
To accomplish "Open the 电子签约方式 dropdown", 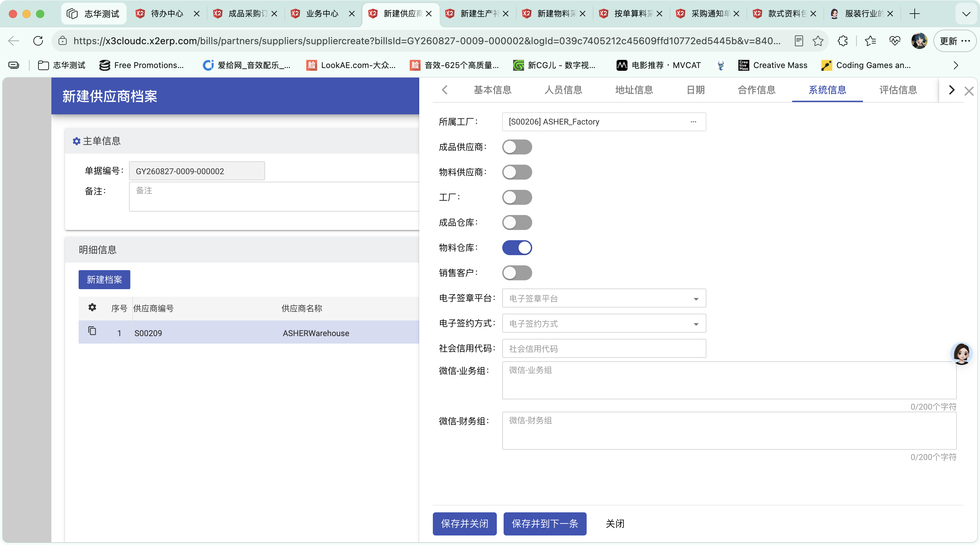I will (x=604, y=323).
